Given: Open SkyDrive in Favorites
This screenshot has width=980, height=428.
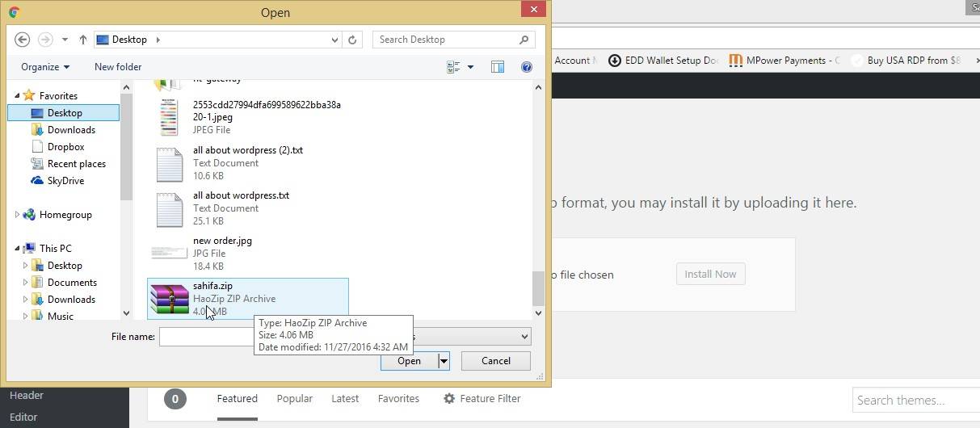Looking at the screenshot, I should click(x=65, y=181).
